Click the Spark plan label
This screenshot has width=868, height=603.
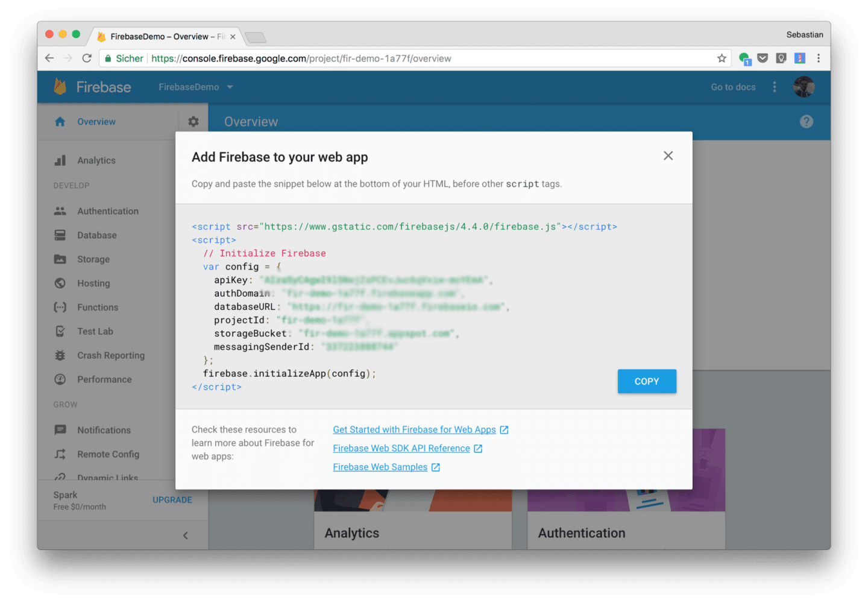click(65, 495)
